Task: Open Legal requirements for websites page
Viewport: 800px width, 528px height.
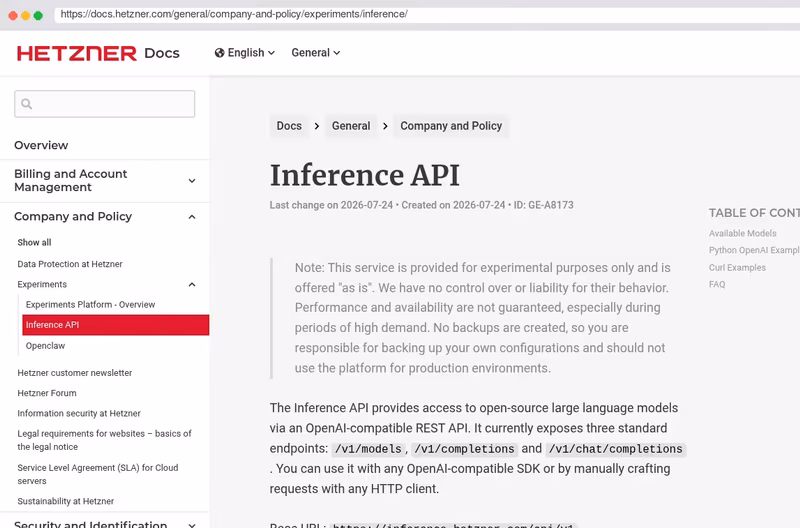Action: click(x=104, y=440)
